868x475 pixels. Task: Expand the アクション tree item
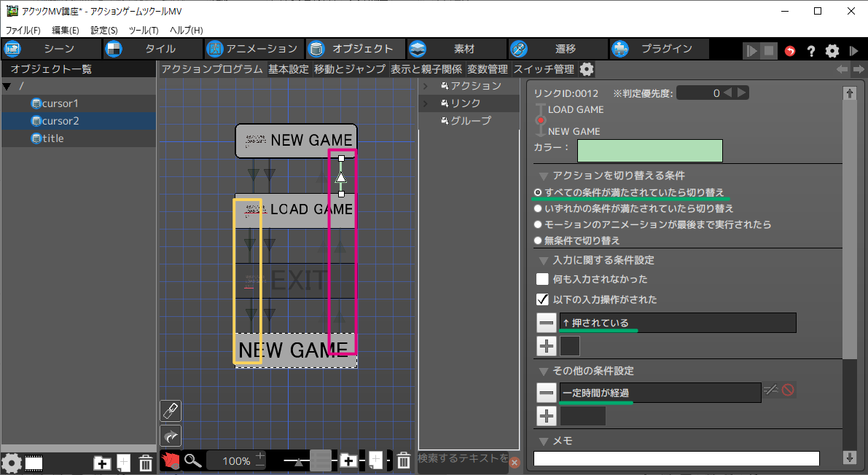426,86
